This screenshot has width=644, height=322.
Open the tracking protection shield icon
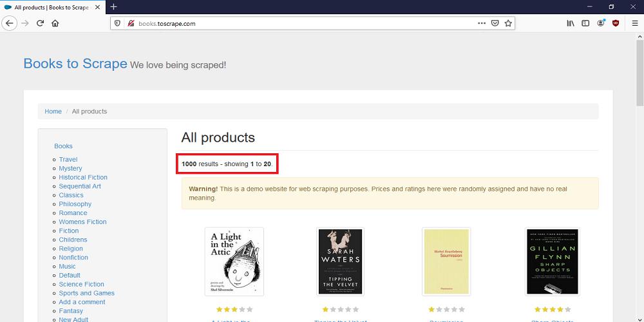(117, 23)
